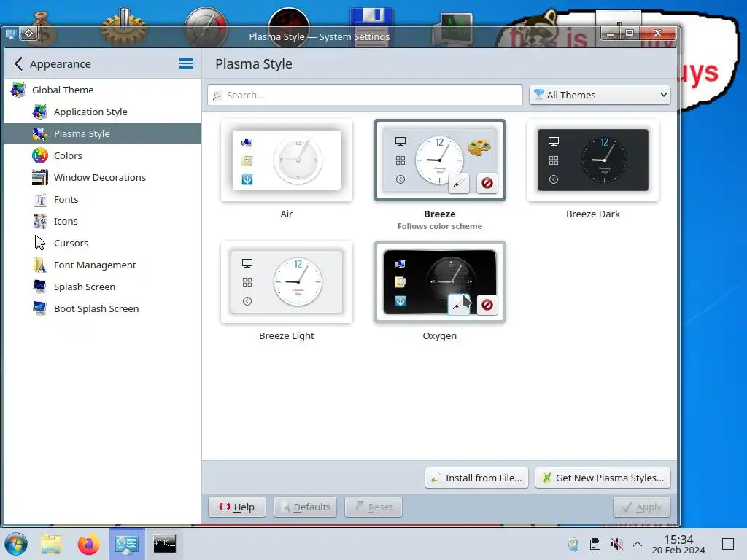Open the Colors settings page

point(102,156)
